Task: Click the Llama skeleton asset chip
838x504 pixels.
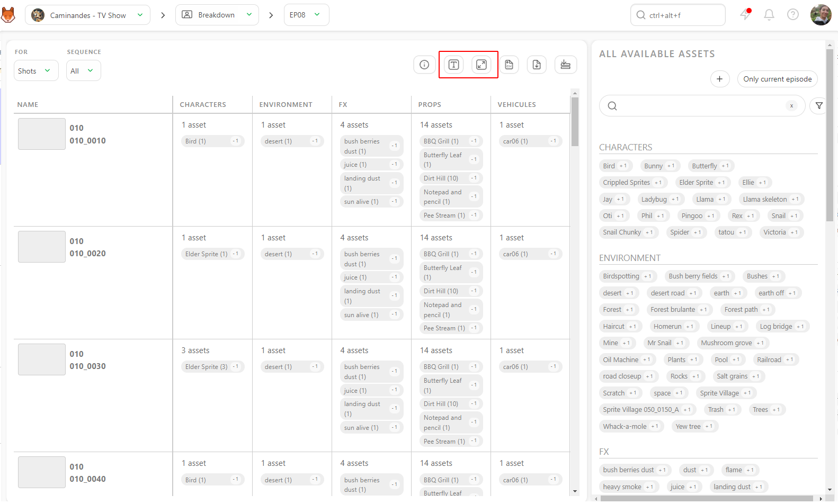Action: (771, 199)
